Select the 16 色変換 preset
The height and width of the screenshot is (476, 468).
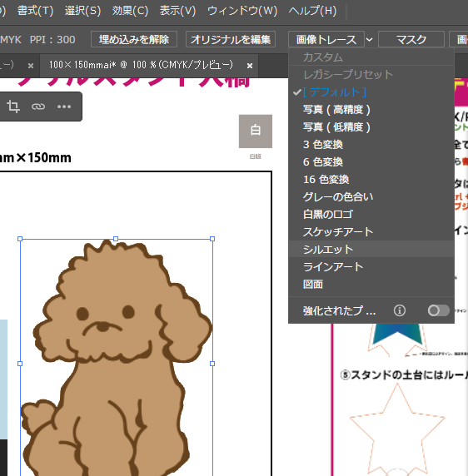pos(371,180)
